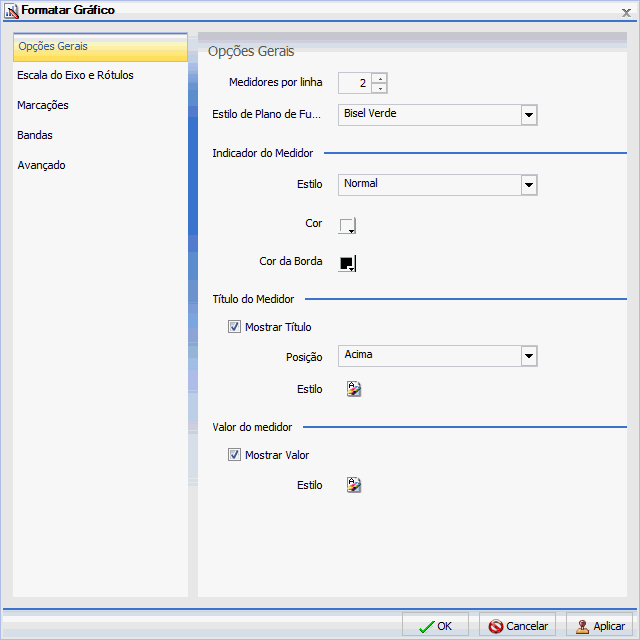Confirm with the OK button
The width and height of the screenshot is (640, 640).
[x=435, y=626]
